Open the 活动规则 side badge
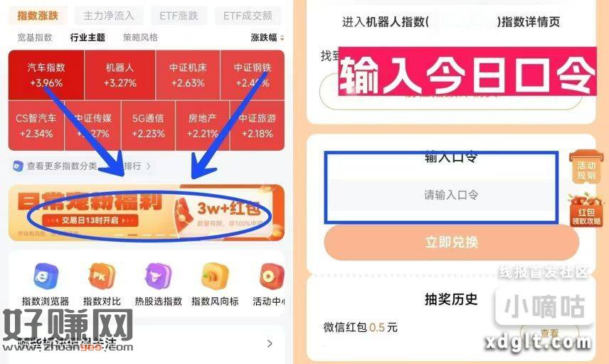The image size is (609, 364). tap(586, 168)
